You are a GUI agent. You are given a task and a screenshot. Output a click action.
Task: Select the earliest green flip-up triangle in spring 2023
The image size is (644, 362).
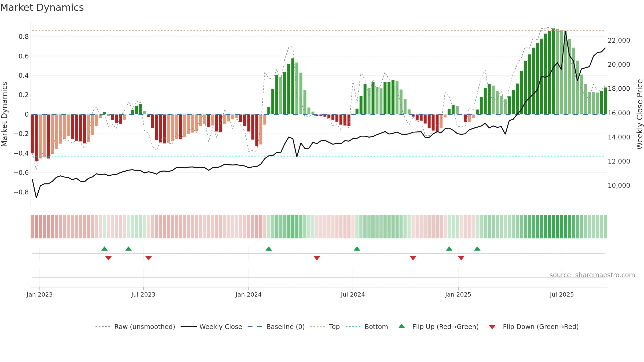point(104,249)
